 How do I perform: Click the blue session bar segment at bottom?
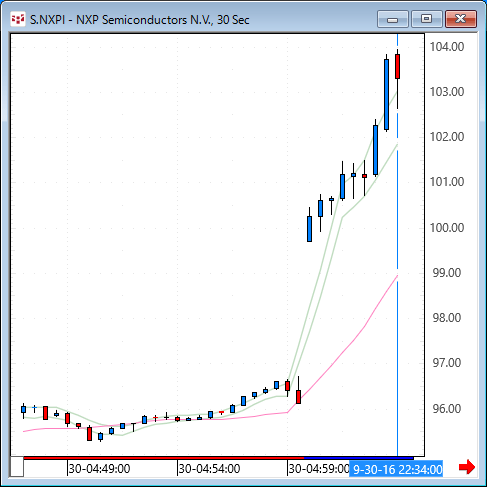tap(359, 458)
